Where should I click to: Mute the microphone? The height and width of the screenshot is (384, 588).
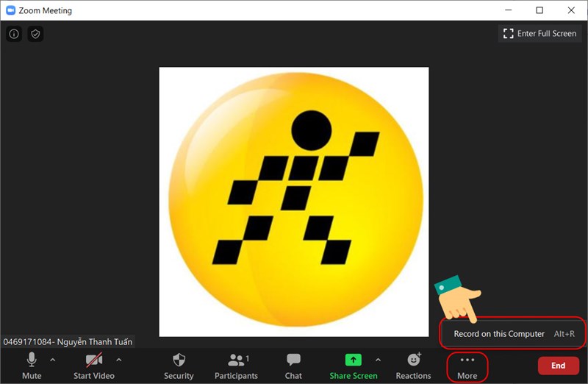[x=32, y=366]
